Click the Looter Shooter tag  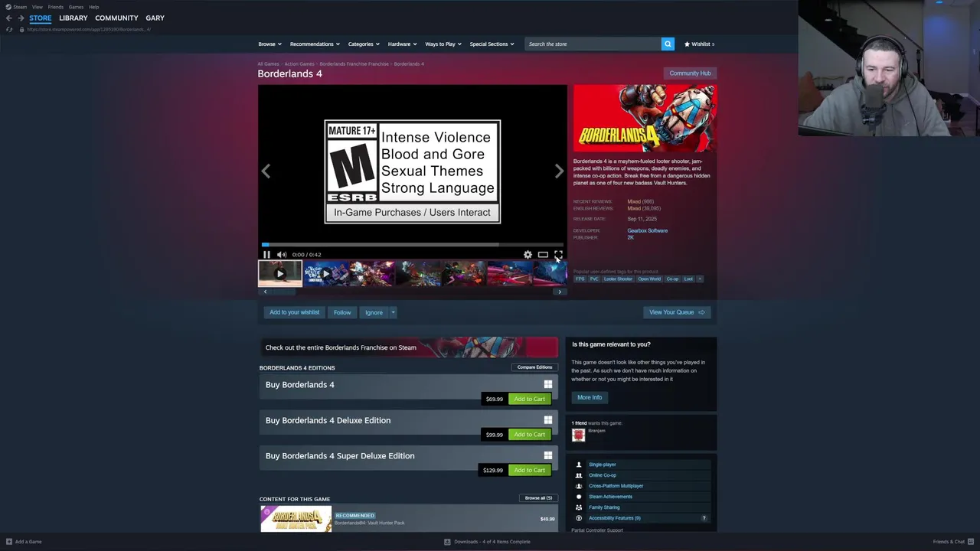pyautogui.click(x=618, y=279)
